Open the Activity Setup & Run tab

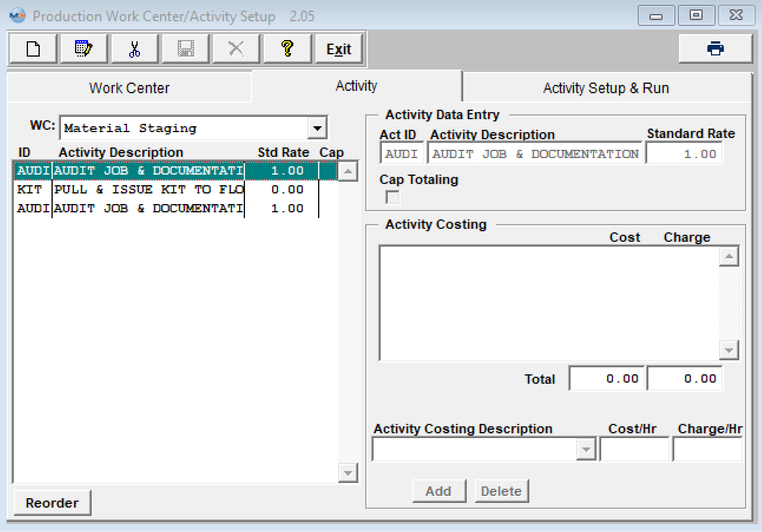tap(606, 88)
